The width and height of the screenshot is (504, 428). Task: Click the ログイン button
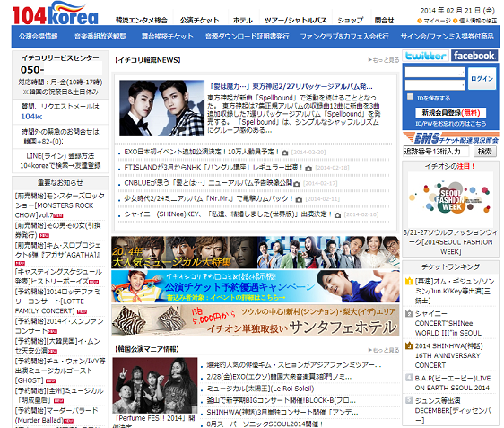[482, 78]
